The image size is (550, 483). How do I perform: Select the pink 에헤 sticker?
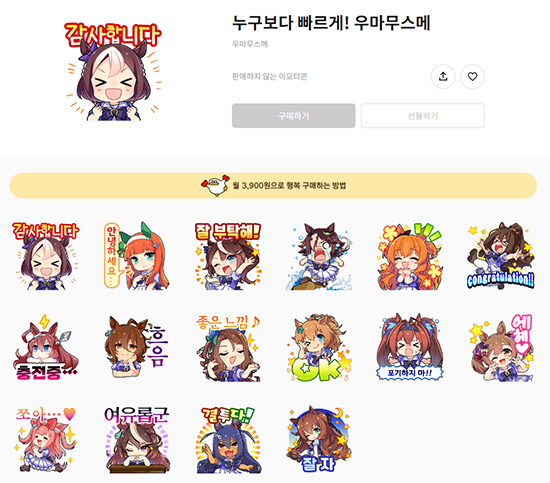(501, 348)
